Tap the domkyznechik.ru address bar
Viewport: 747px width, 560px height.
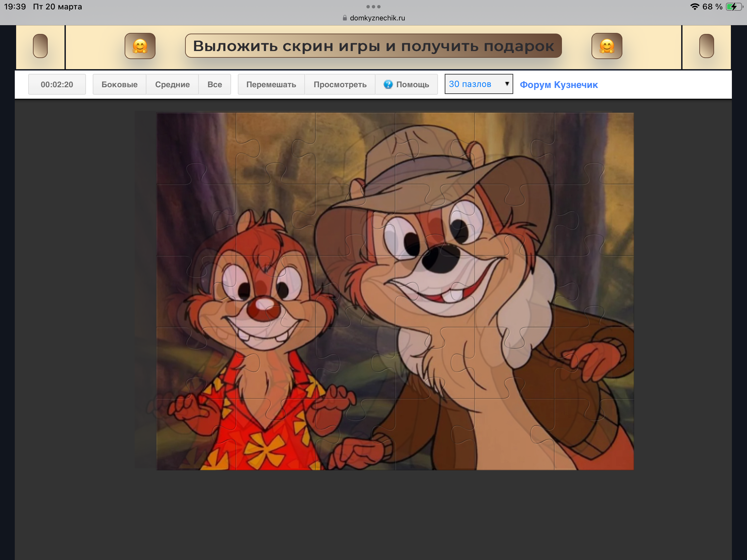[x=377, y=18]
